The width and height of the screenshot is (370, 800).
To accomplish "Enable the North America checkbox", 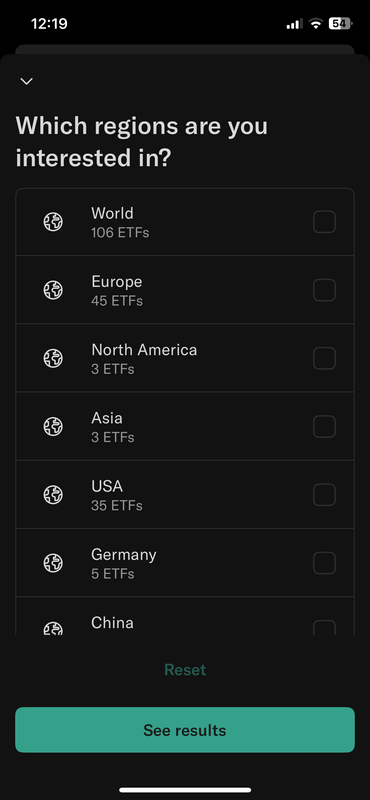I will click(324, 358).
